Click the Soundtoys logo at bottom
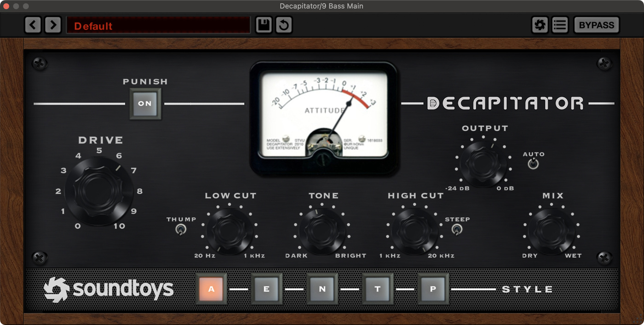 pyautogui.click(x=109, y=289)
